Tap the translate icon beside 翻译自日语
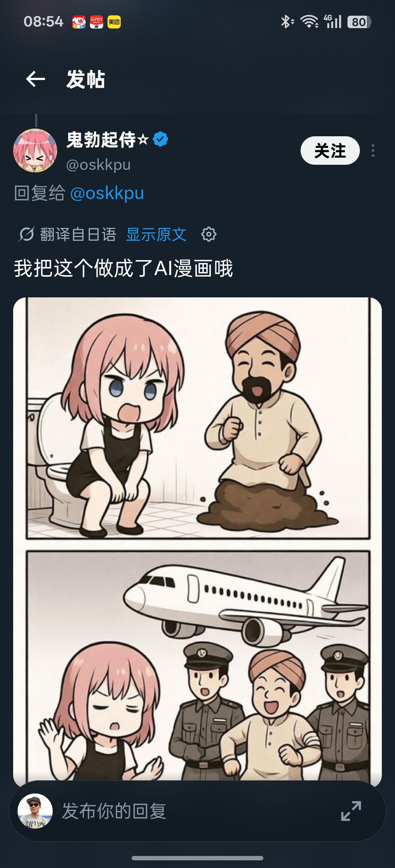Image resolution: width=395 pixels, height=868 pixels. (x=26, y=234)
